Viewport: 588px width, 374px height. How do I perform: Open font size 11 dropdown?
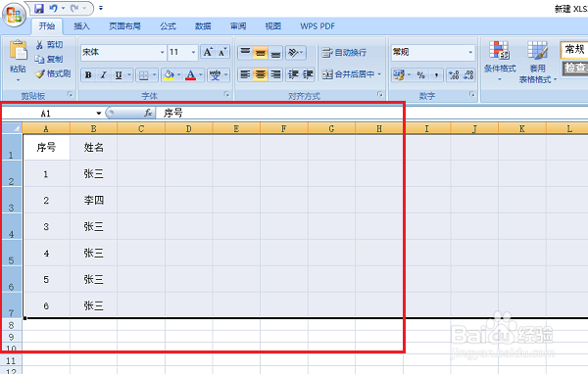(193, 52)
